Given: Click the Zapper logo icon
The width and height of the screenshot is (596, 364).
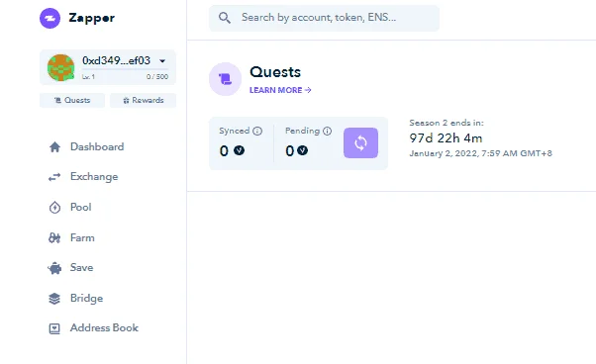Looking at the screenshot, I should click(50, 18).
